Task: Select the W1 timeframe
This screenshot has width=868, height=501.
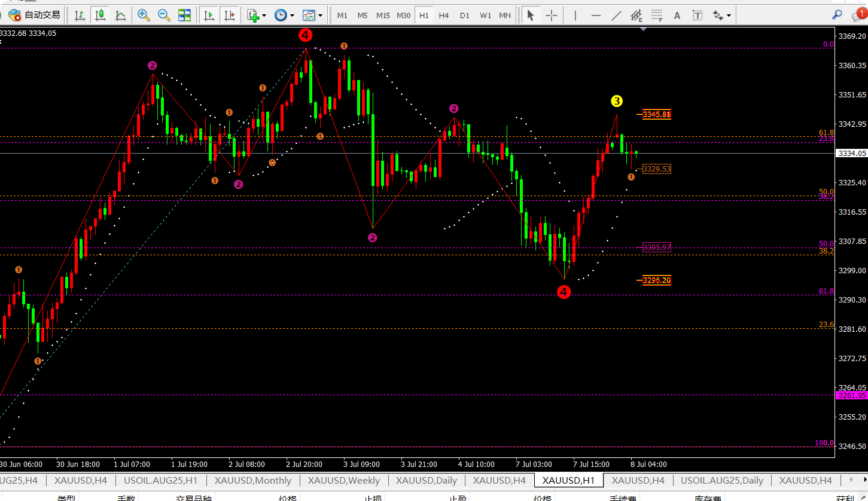Action: pos(485,16)
